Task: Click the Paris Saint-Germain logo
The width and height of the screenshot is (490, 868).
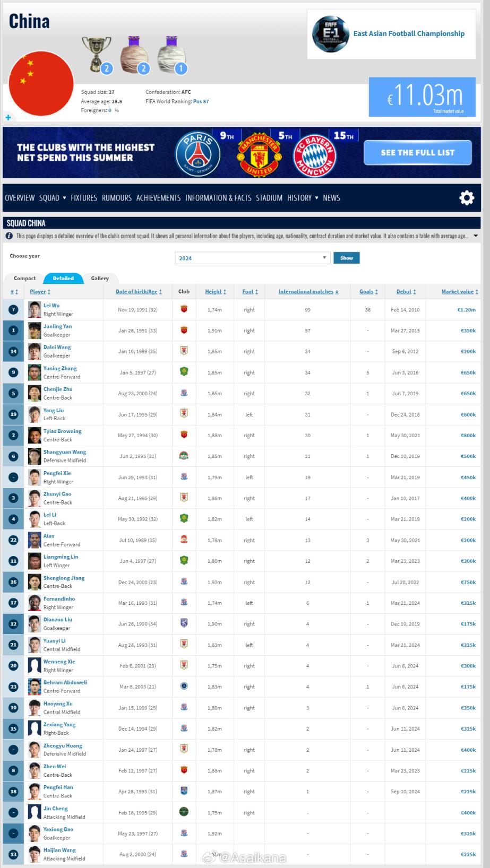Action: pos(198,154)
